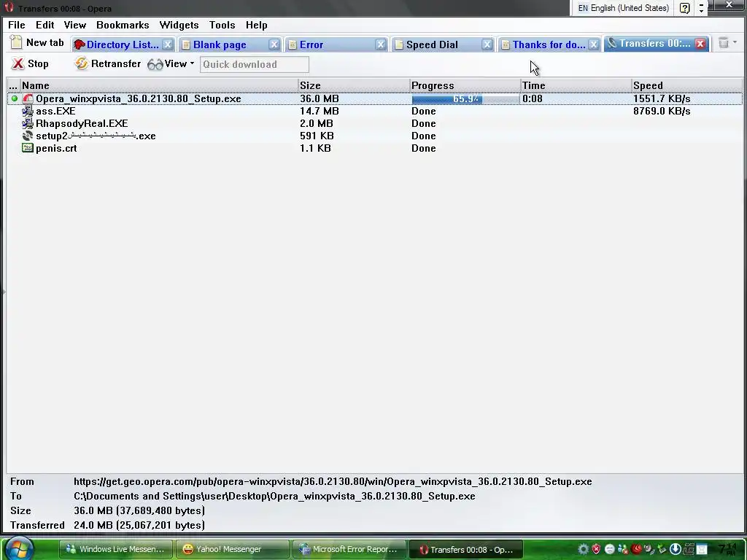This screenshot has height=560, width=747.
Task: Click the From download URL text
Action: pyautogui.click(x=333, y=481)
